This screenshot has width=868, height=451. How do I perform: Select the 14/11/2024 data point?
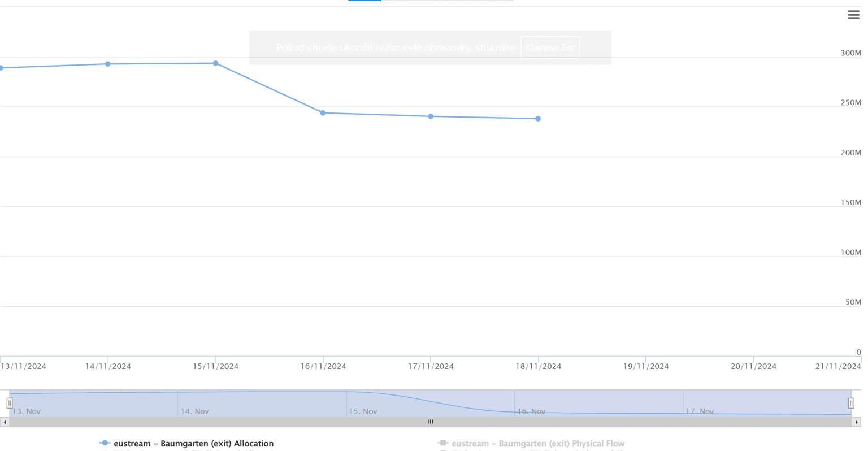click(108, 64)
